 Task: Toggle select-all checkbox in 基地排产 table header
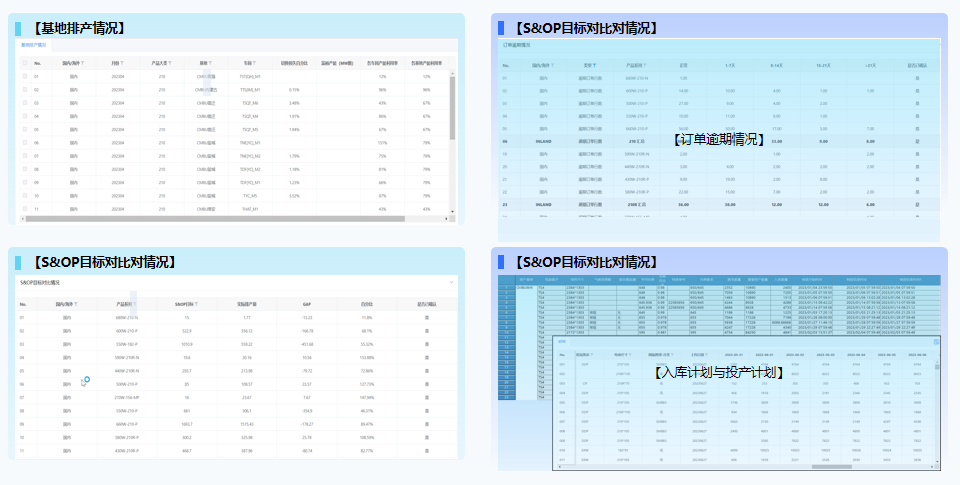point(24,63)
